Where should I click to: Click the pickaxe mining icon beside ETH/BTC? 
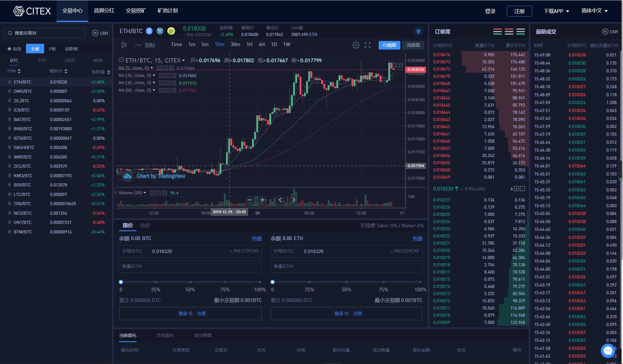click(160, 31)
